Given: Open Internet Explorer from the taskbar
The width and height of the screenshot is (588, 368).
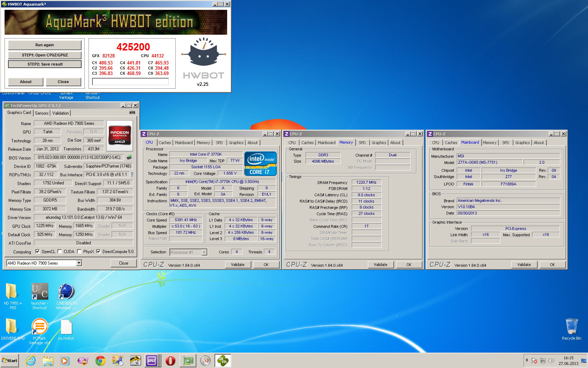Looking at the screenshot, I should click(x=31, y=361).
